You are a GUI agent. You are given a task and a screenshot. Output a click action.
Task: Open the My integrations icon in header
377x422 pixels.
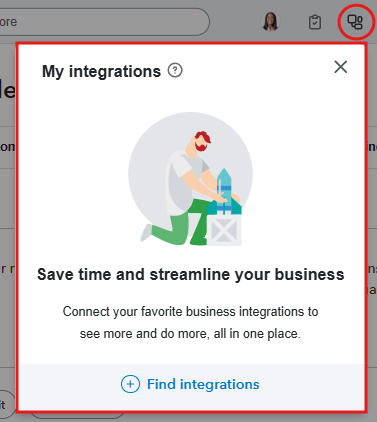[x=355, y=22]
